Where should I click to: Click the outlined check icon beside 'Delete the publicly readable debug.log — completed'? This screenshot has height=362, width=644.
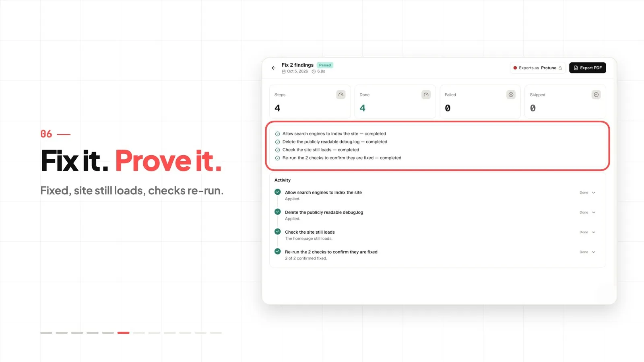[x=277, y=142]
